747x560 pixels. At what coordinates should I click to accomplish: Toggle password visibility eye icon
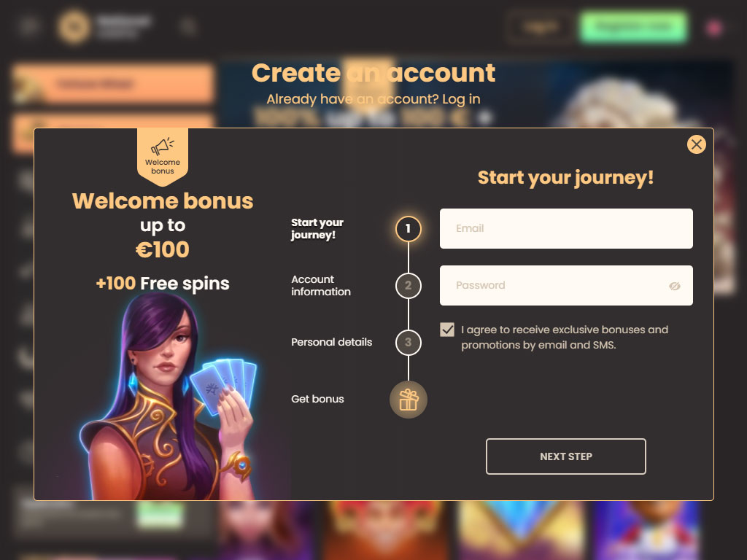[x=674, y=286]
